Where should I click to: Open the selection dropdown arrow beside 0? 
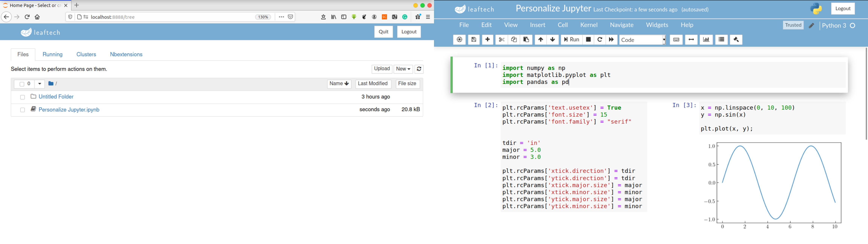pos(39,84)
